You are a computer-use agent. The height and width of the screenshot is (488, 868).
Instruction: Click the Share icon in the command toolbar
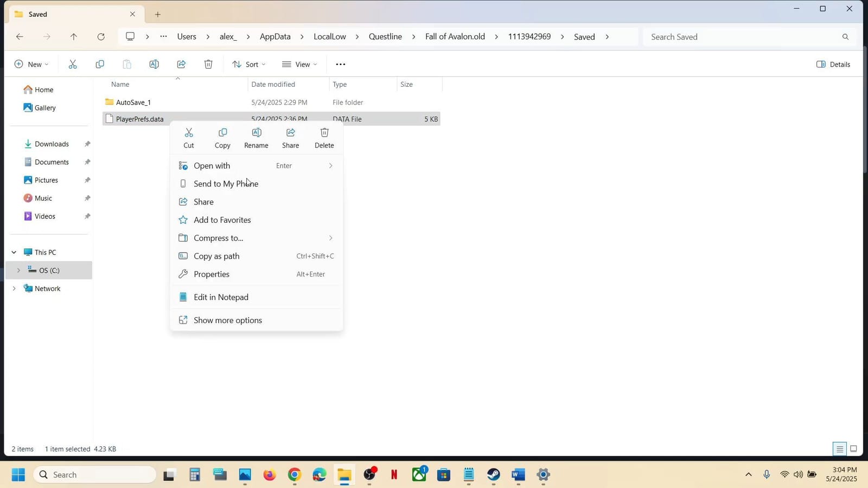(x=181, y=64)
